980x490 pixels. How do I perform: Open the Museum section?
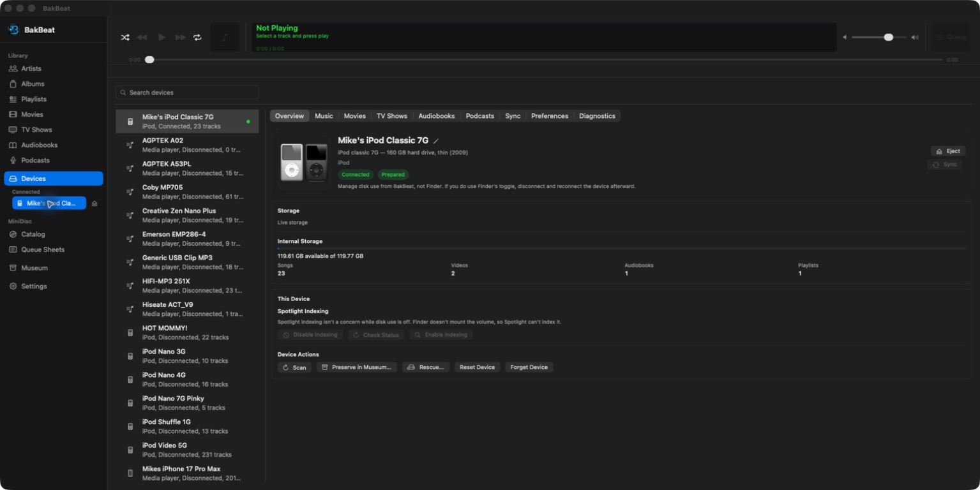[53, 268]
